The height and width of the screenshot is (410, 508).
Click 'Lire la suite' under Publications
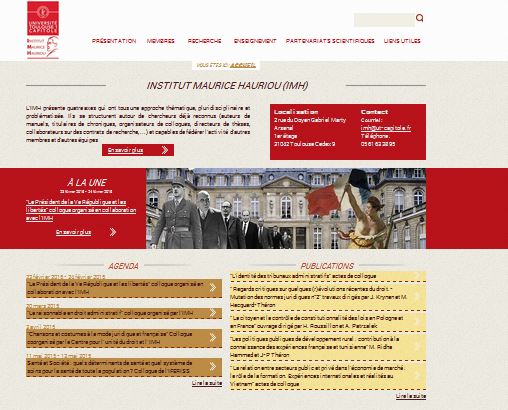[411, 396]
